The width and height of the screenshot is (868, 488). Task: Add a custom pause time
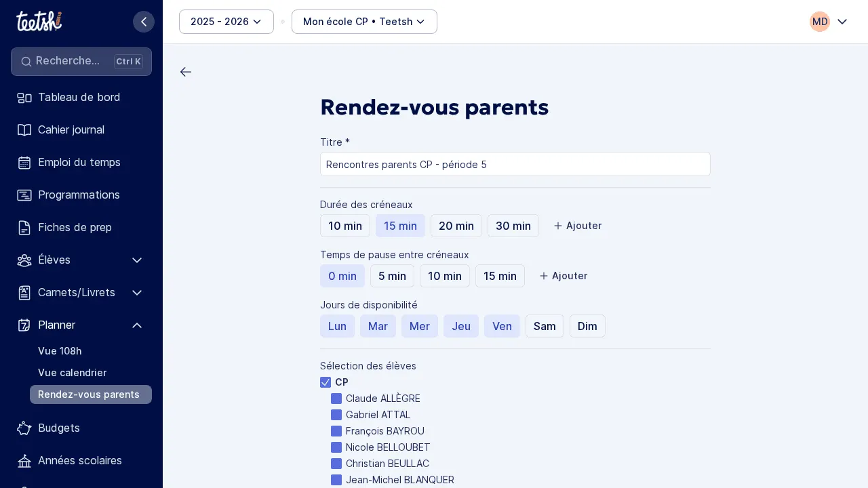pos(564,276)
